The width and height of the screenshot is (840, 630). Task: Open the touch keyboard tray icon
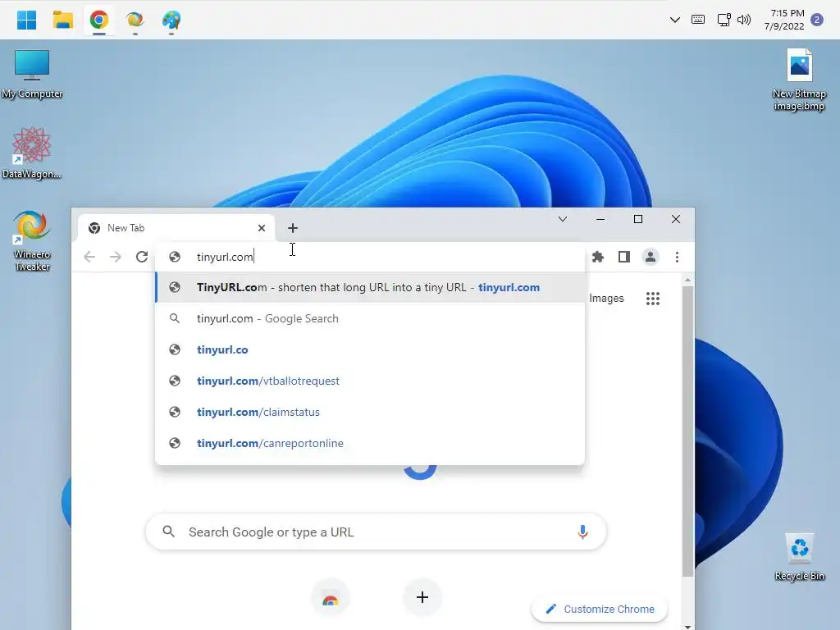698,21
